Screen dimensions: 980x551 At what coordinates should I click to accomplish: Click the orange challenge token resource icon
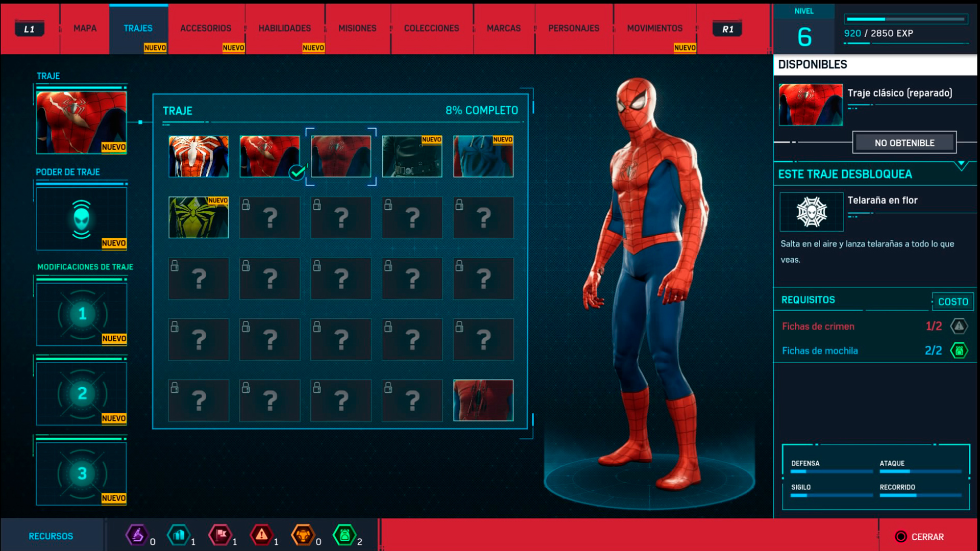pyautogui.click(x=303, y=535)
